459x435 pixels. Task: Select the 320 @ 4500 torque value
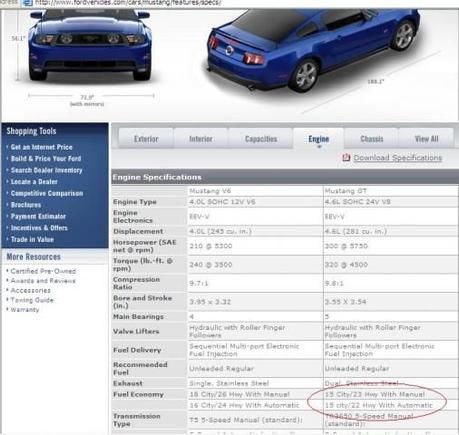(346, 265)
